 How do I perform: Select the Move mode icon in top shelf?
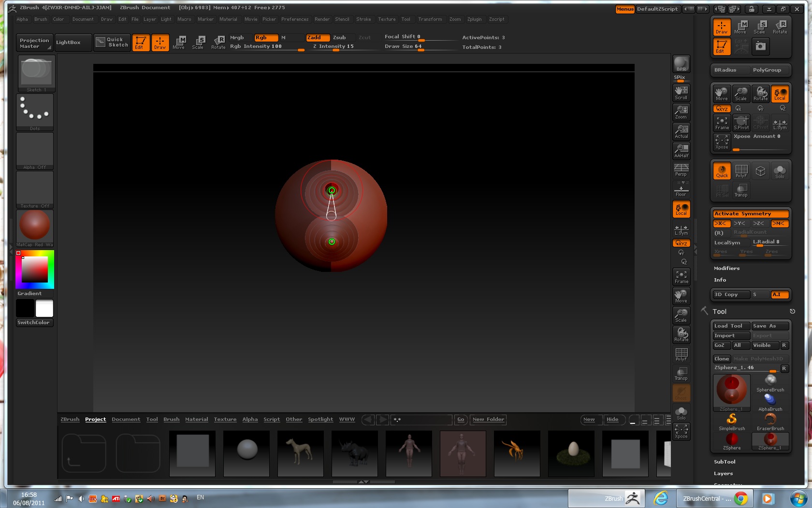click(179, 43)
